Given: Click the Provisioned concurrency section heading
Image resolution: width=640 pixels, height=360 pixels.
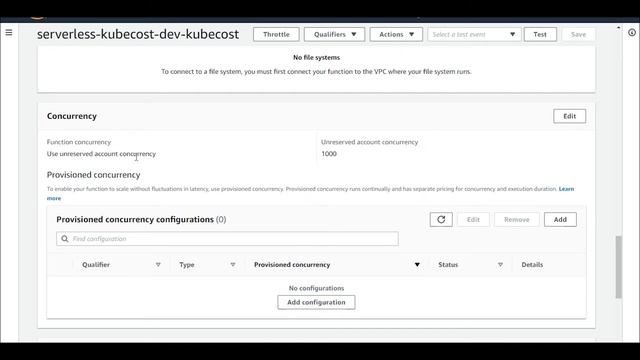Looking at the screenshot, I should point(93,175).
